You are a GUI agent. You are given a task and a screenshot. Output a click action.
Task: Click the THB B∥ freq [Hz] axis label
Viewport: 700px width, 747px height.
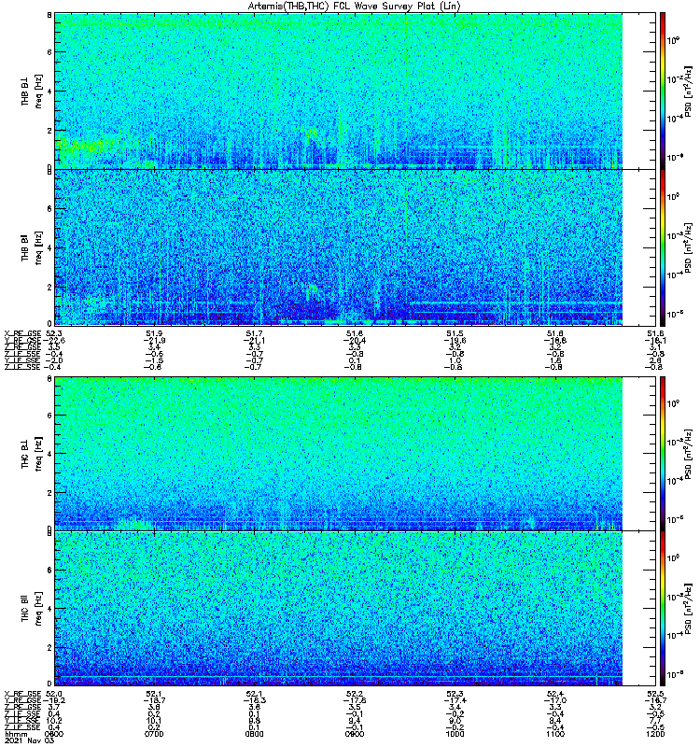32,247
